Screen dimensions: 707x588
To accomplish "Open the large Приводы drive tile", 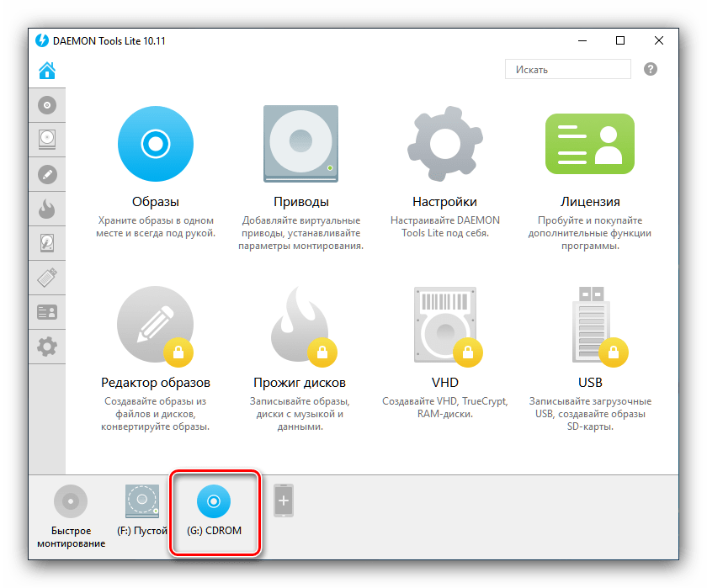I will point(300,144).
